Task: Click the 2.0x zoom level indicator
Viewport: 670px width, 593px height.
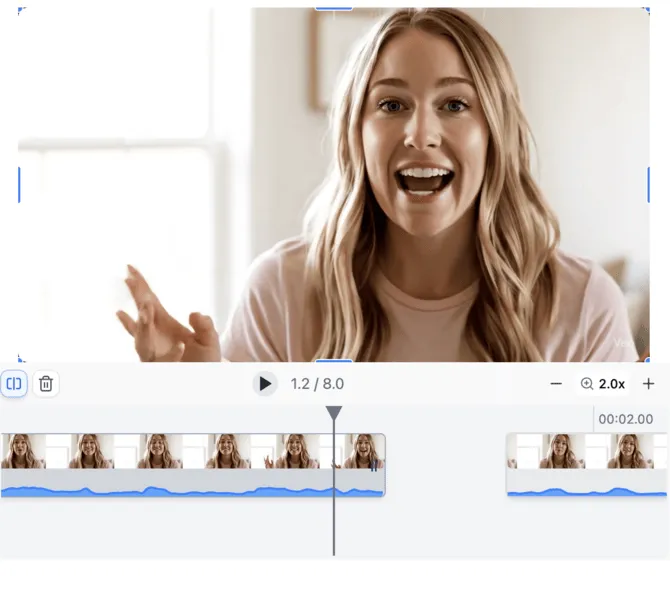Action: [x=603, y=384]
